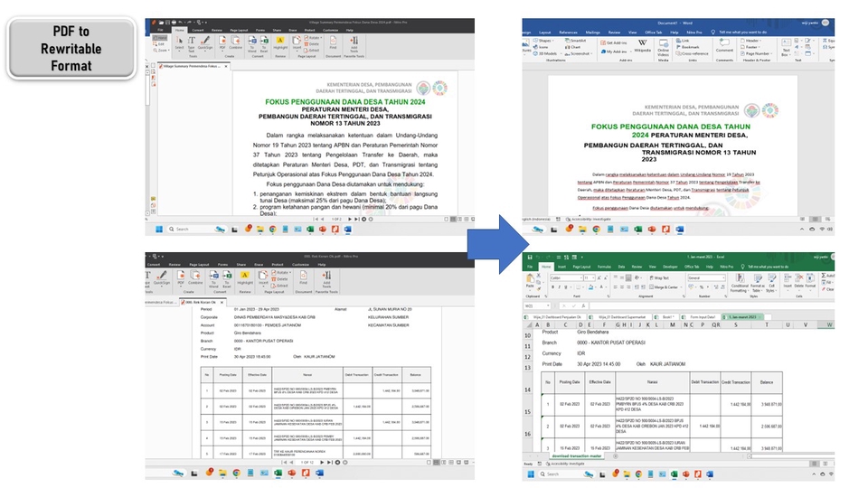Click Extract page option in top Nitro window
Screen dimensions: 868x488
[312, 49]
